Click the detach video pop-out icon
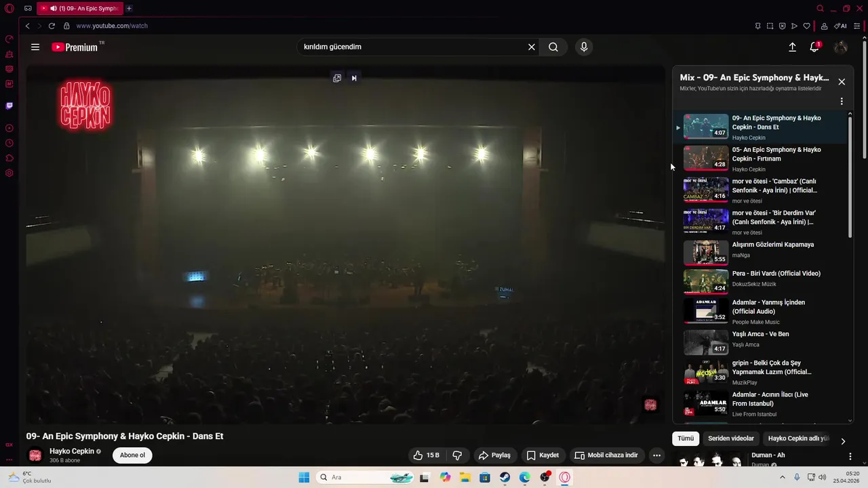 tap(337, 78)
